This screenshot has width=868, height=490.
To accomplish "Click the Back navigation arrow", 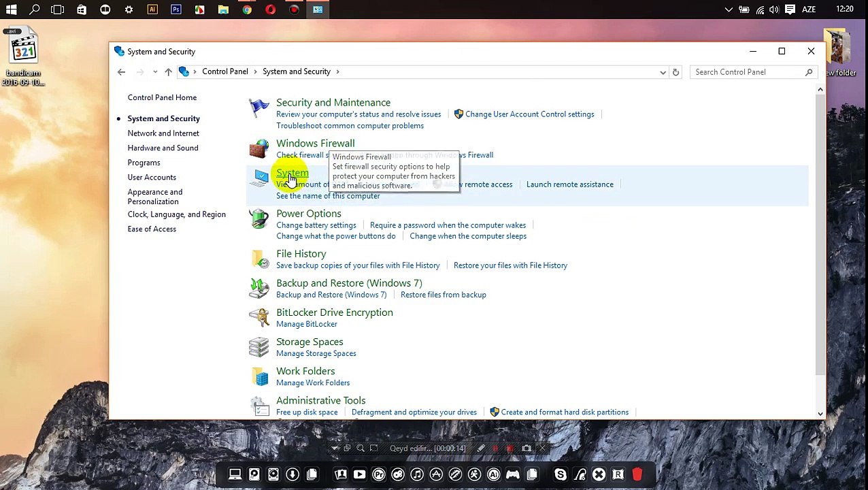I will [x=121, y=72].
